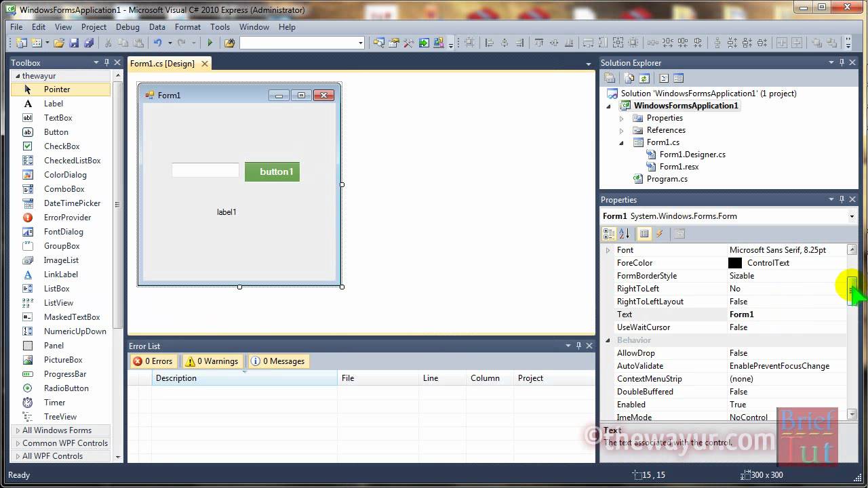Click the Align Tops layout icon
The height and width of the screenshot is (488, 868).
pos(538,43)
